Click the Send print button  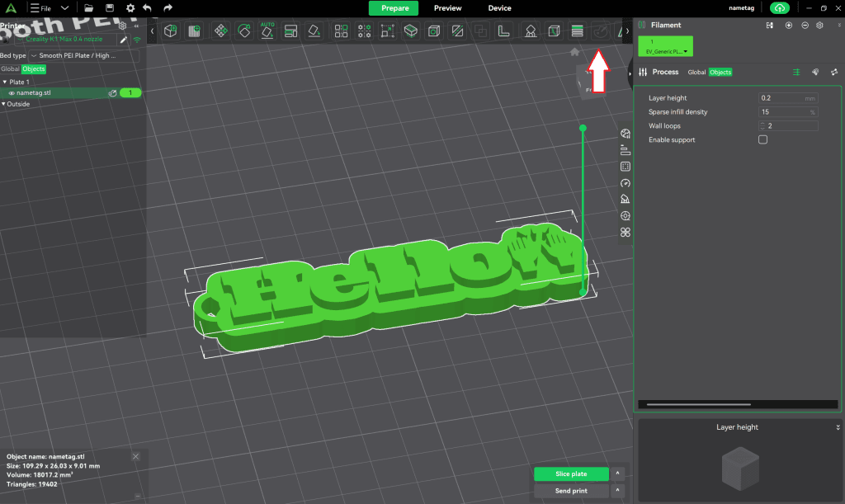tap(571, 491)
